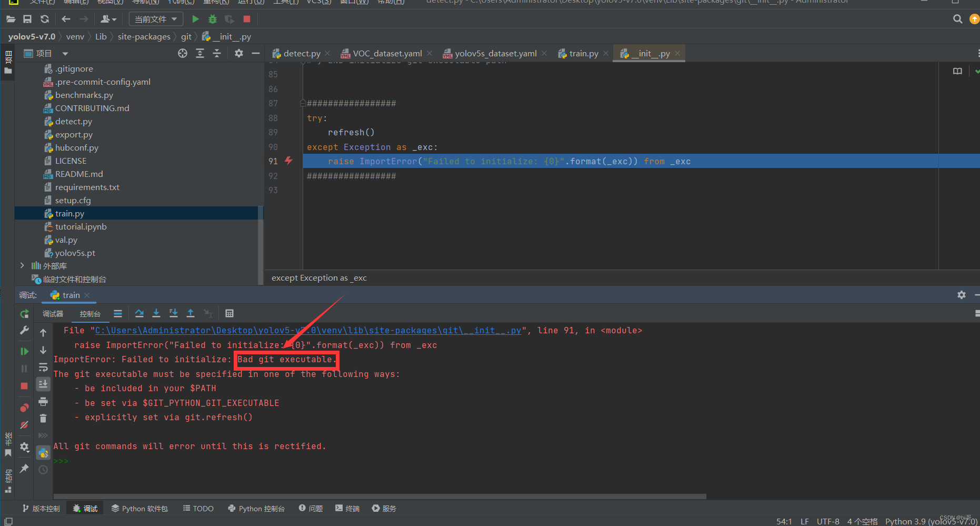Open the 问题 problems tool window

311,509
